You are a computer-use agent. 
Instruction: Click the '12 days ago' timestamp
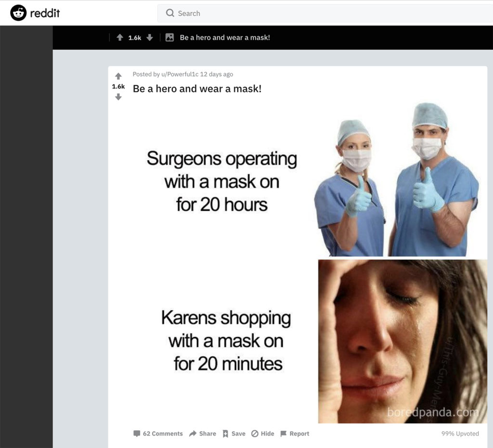click(x=217, y=74)
